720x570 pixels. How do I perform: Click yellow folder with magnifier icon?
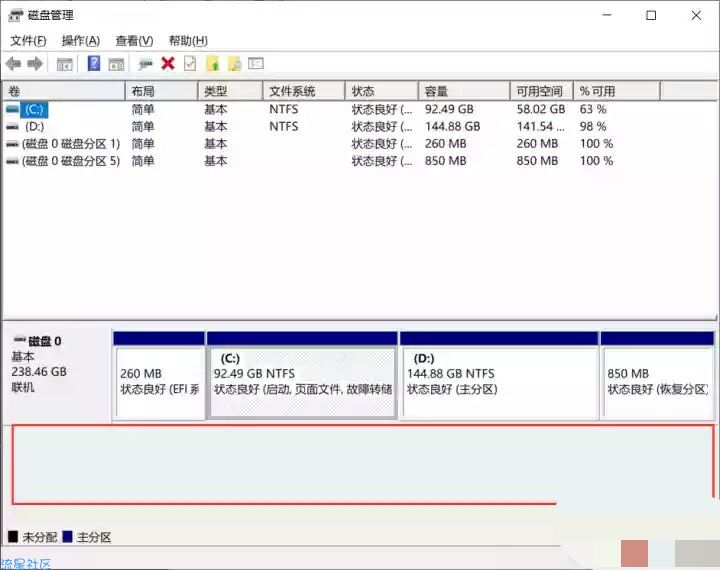pos(235,64)
